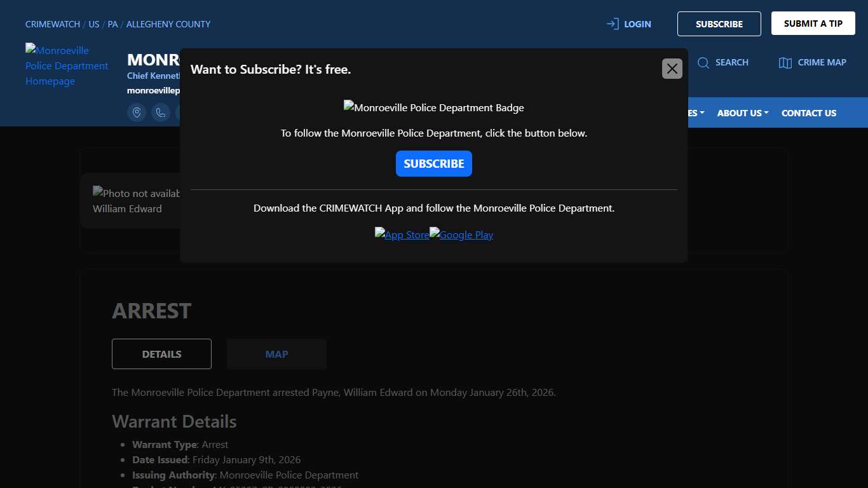Select the Allegheny County breadcrumb link
Screen dimensions: 868x488
(x=168, y=24)
